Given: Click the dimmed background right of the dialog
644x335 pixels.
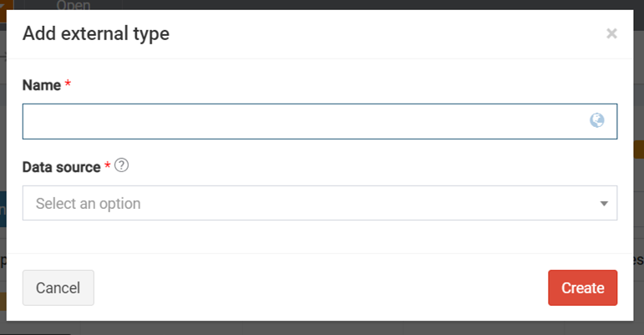Looking at the screenshot, I should coord(638,192).
